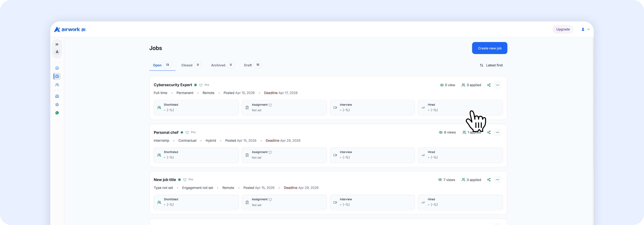The image size is (644, 225).
Task: Open Candidates people icon in sidebar
Action: (57, 85)
